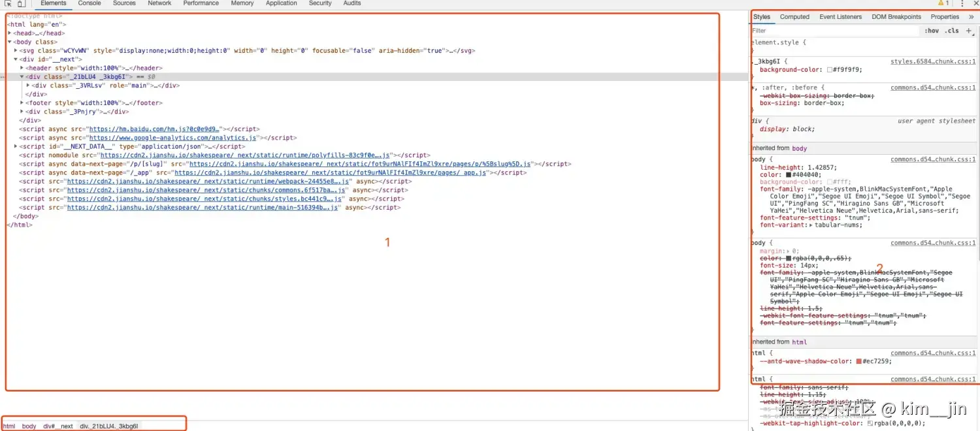Expand the _3VRLsv main div node
Viewport: 980px width, 431px height.
(28, 85)
